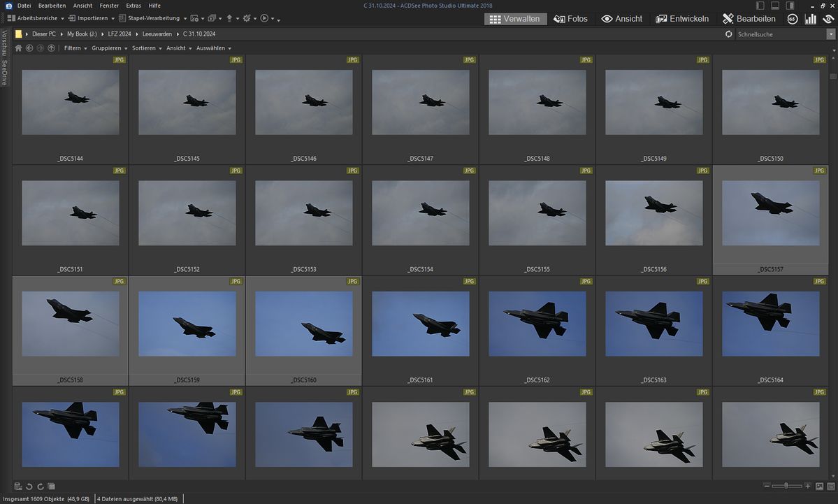Open the Dashboard bar chart icon
The width and height of the screenshot is (838, 504).
tap(811, 19)
